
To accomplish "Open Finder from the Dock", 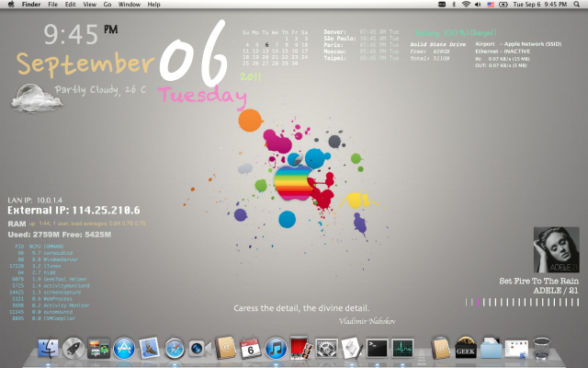I will [x=48, y=348].
